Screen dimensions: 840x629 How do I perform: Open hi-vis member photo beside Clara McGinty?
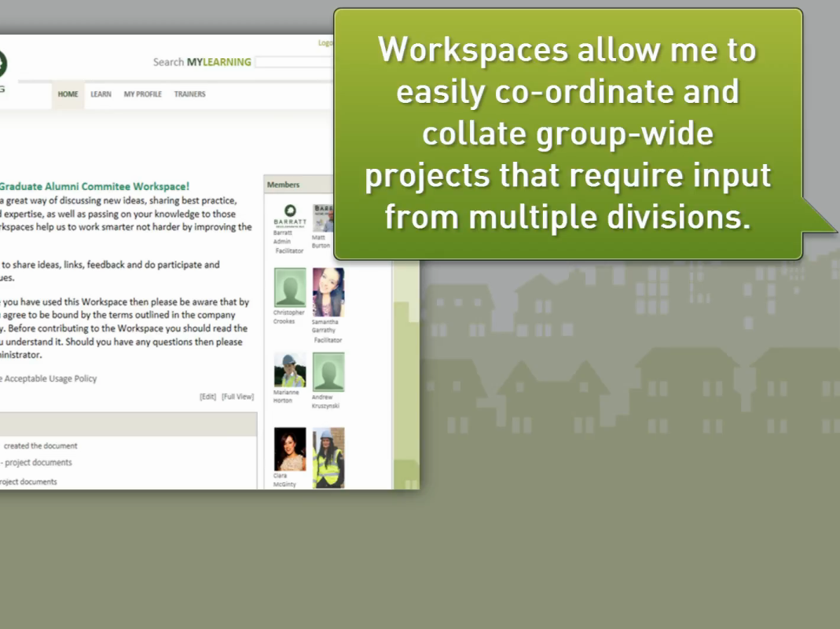(328, 457)
